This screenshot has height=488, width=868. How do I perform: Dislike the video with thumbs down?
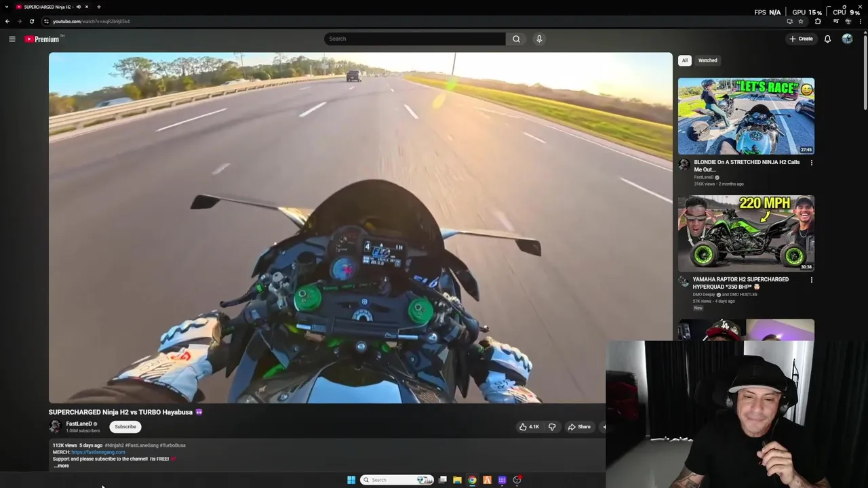(552, 426)
